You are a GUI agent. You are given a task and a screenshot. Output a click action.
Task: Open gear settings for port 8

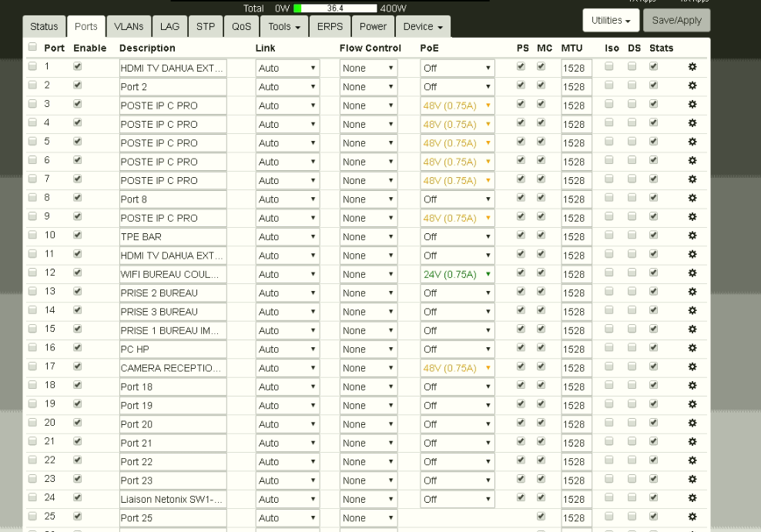pos(692,198)
